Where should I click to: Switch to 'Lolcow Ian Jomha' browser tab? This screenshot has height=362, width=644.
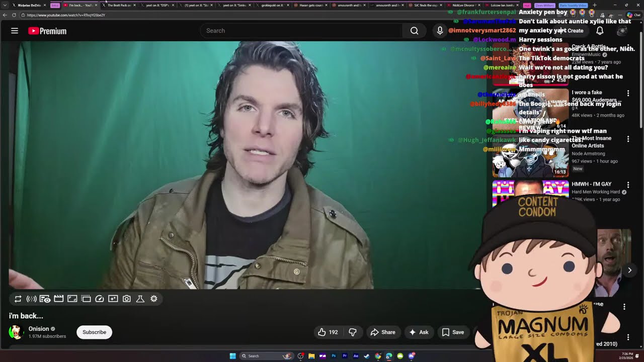[502, 5]
